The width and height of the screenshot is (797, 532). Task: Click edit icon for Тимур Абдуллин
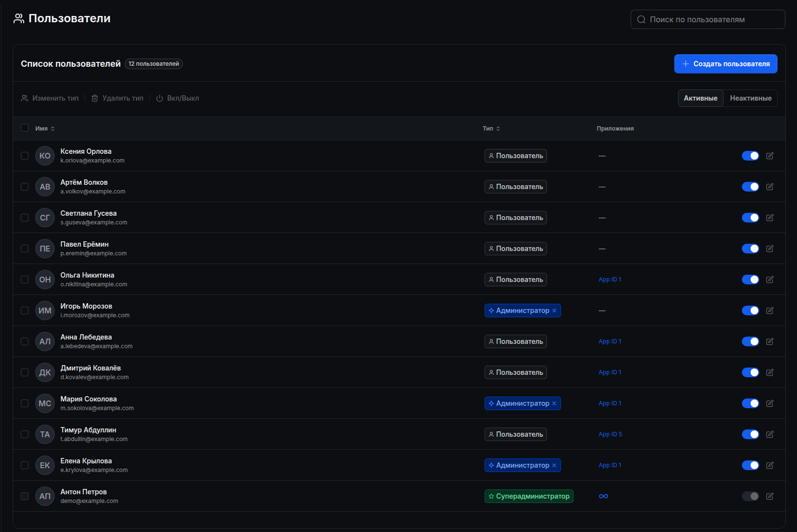[770, 434]
